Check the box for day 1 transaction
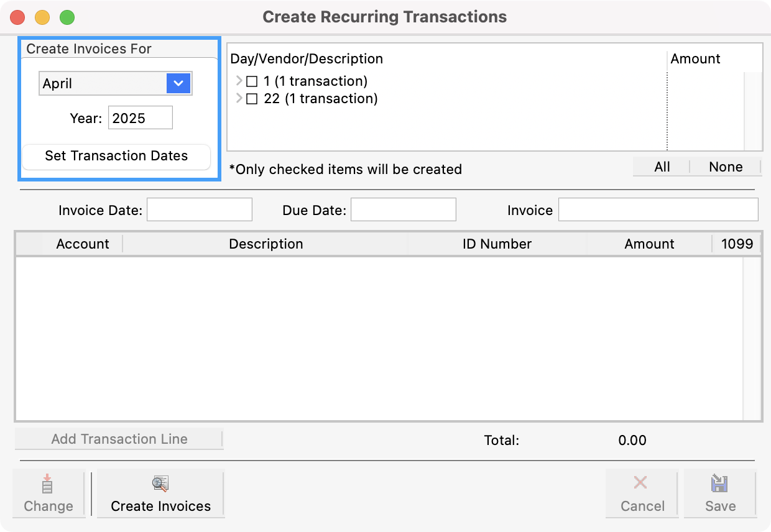 (x=252, y=81)
